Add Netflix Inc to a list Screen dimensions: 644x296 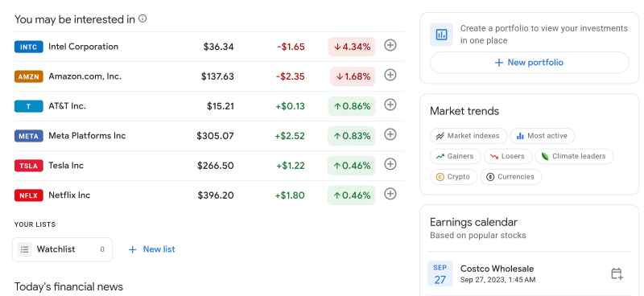(x=390, y=194)
